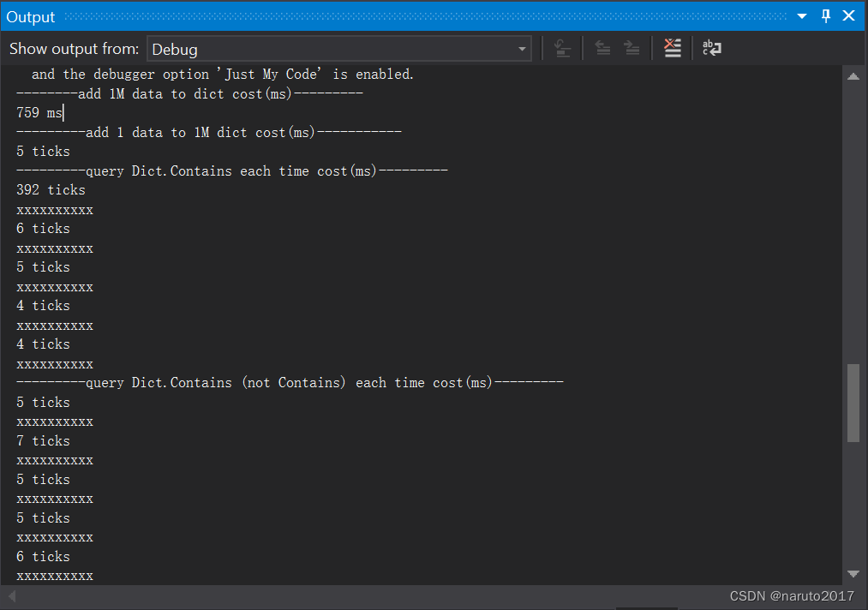Open the window position options menu

(x=802, y=15)
